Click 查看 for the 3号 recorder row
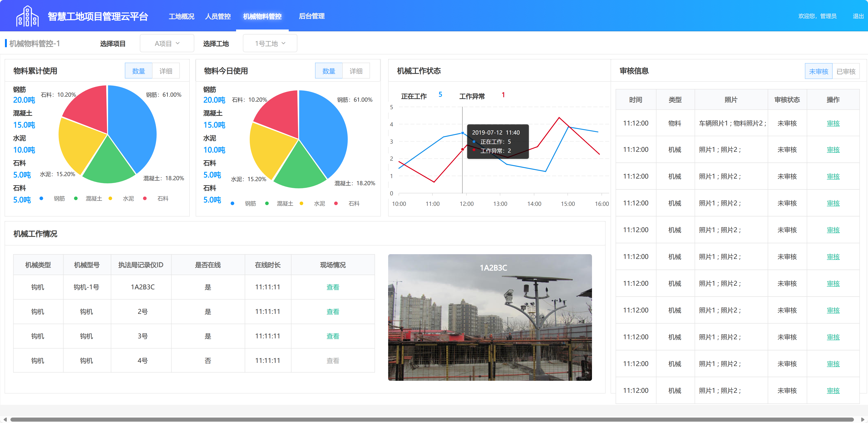 click(x=333, y=336)
